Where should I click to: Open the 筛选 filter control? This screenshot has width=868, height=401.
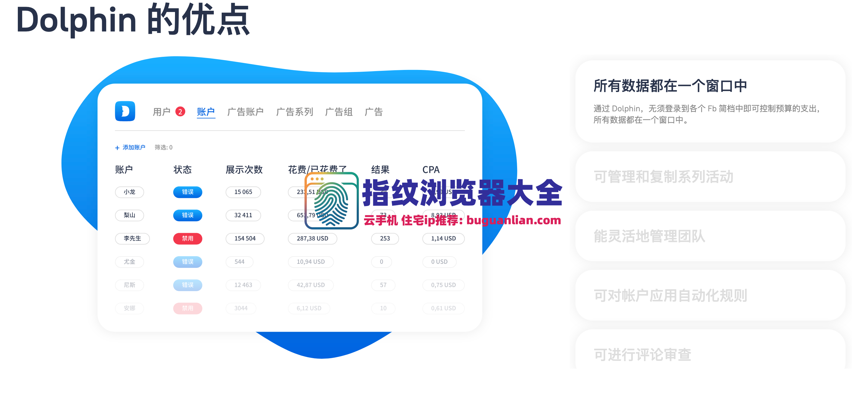[163, 147]
